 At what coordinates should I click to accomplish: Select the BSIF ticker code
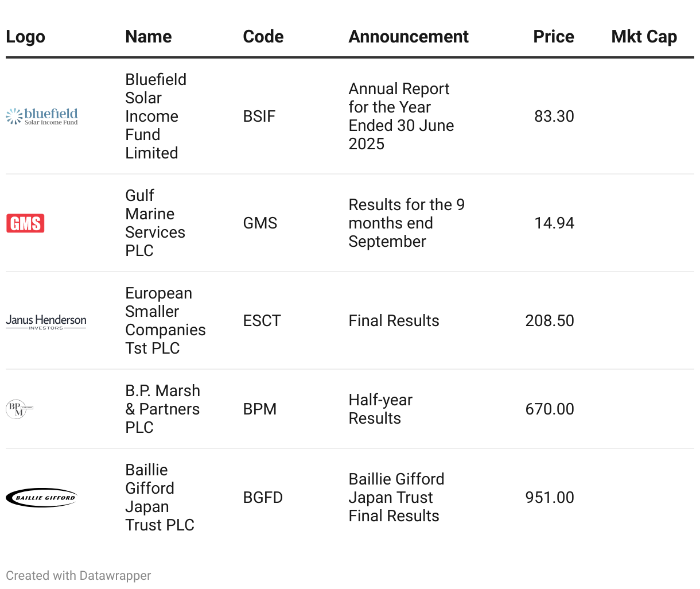click(259, 117)
